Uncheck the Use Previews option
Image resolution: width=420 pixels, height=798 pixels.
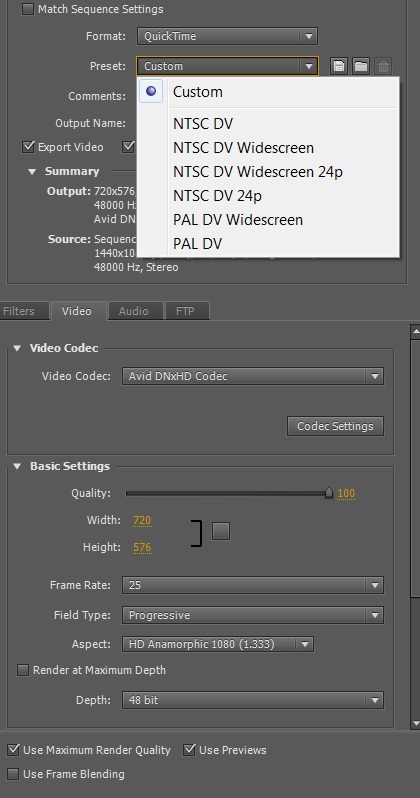click(x=189, y=750)
